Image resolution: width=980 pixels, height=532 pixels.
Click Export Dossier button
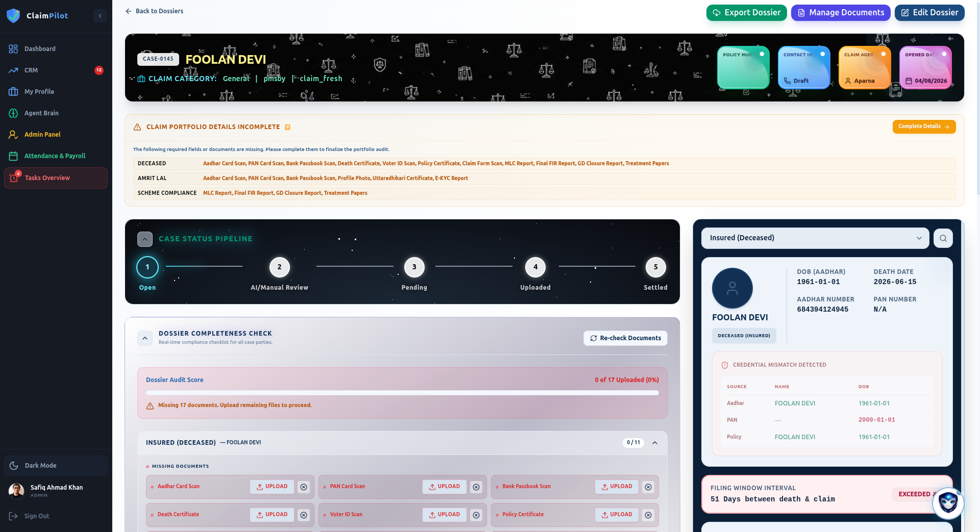[747, 13]
